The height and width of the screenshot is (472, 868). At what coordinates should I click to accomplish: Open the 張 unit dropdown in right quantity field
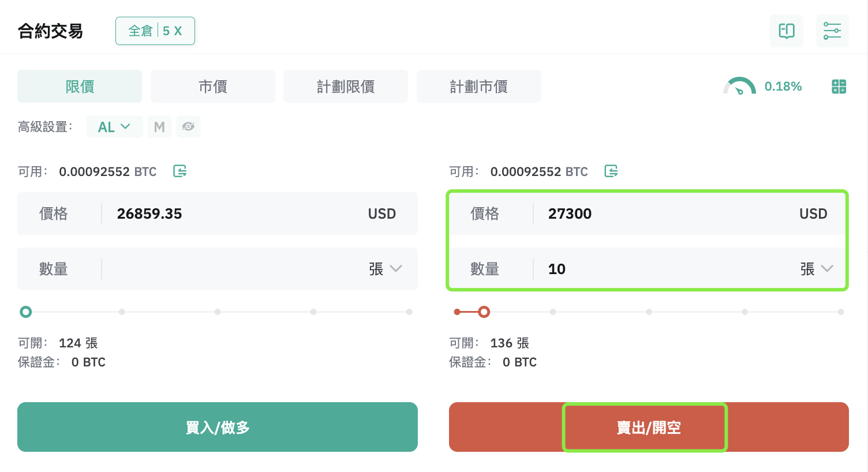[x=817, y=269]
